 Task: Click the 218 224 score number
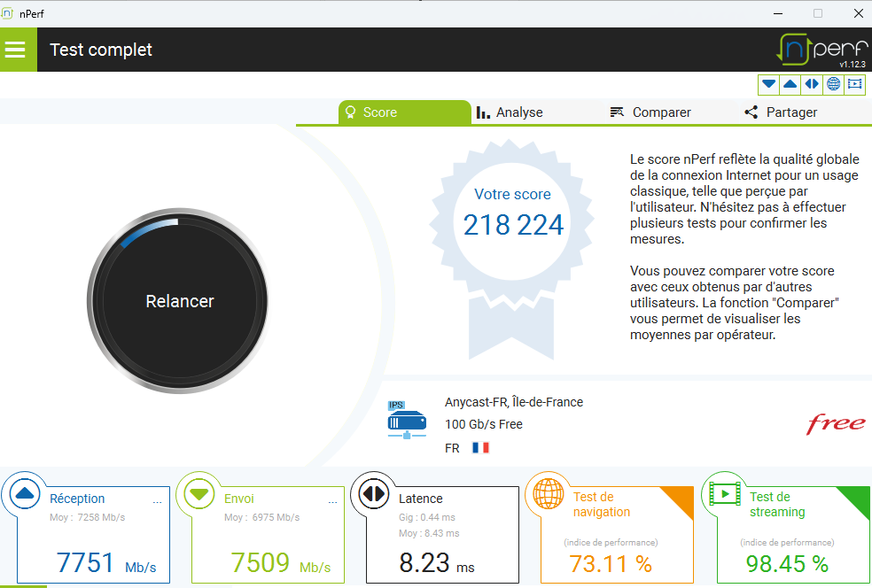[x=513, y=225]
